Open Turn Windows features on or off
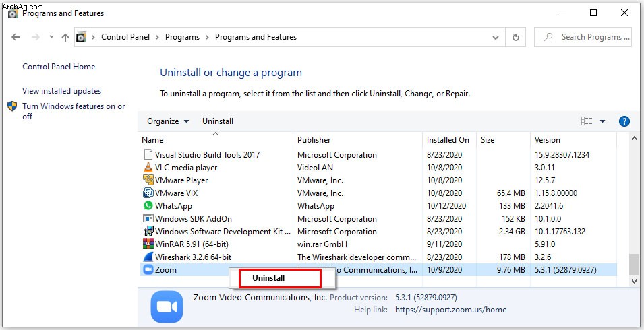Screen dimensions: 644x330 [74, 111]
